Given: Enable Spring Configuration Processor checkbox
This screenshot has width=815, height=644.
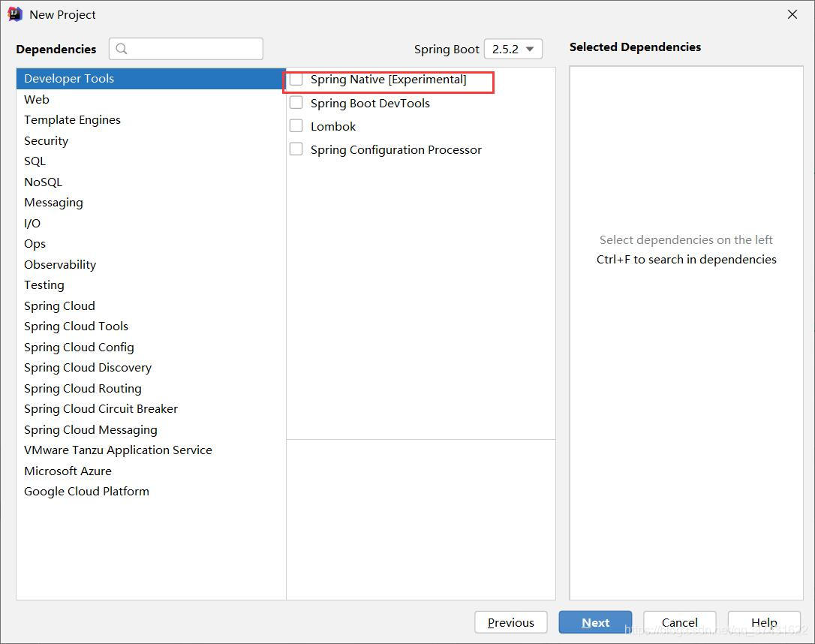Looking at the screenshot, I should tap(296, 149).
